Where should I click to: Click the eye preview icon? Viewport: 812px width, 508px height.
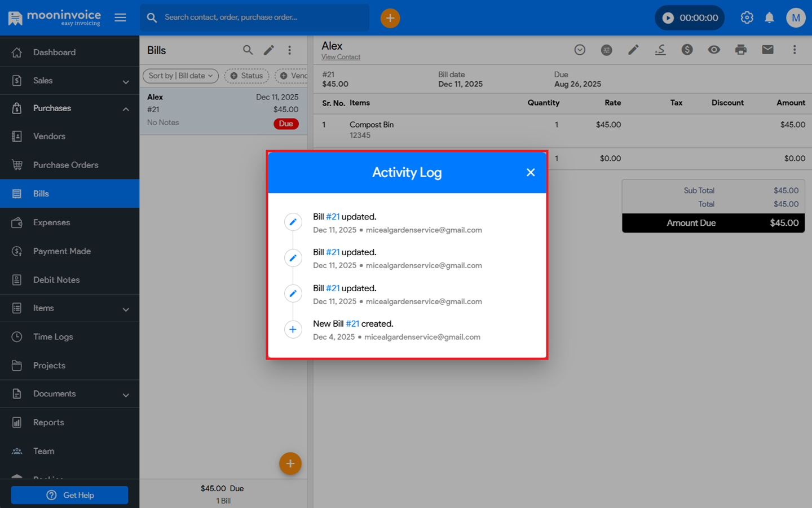pos(714,50)
